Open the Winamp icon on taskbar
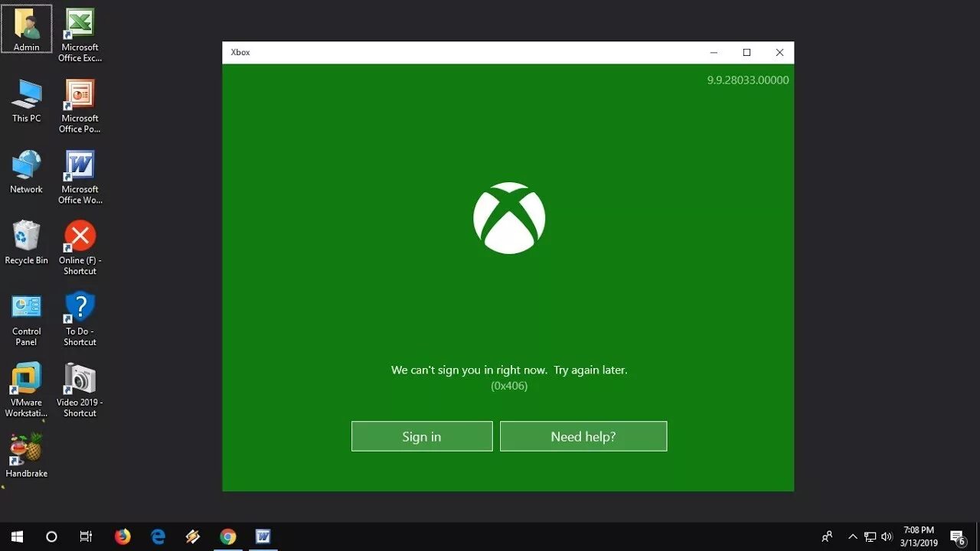 point(193,536)
